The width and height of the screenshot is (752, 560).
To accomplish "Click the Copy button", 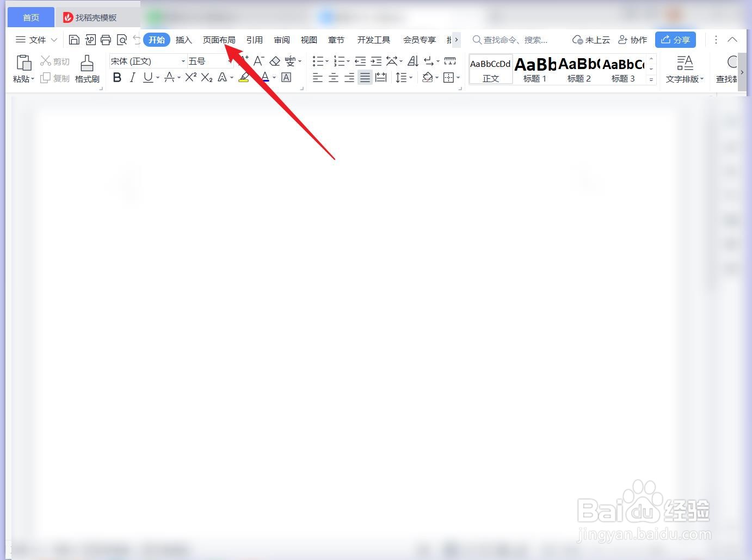I will (55, 78).
